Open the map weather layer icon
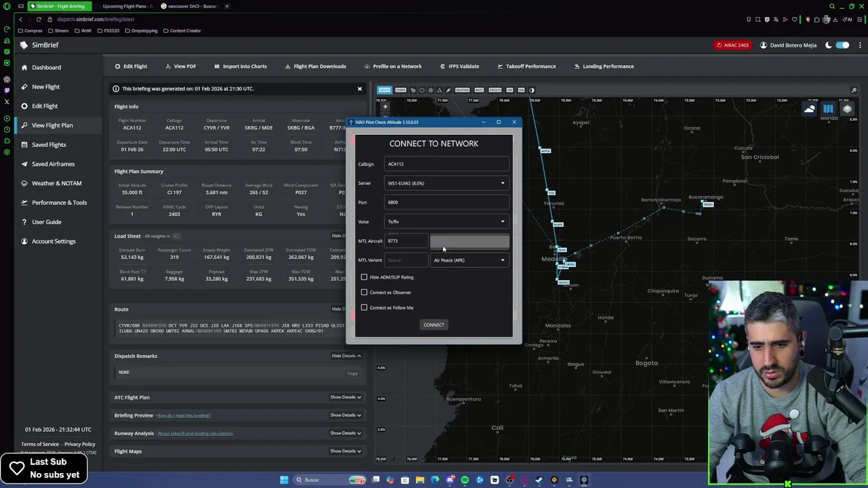 click(810, 109)
